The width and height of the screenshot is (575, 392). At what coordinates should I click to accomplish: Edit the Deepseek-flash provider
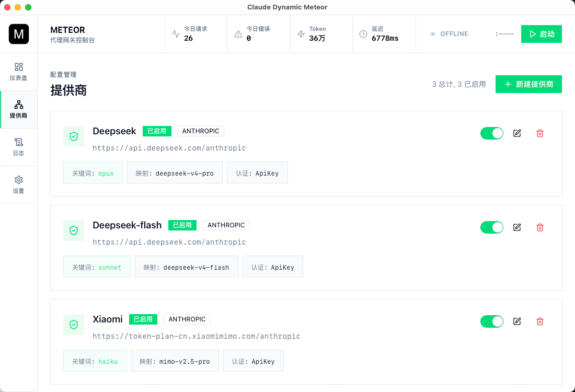pyautogui.click(x=517, y=227)
